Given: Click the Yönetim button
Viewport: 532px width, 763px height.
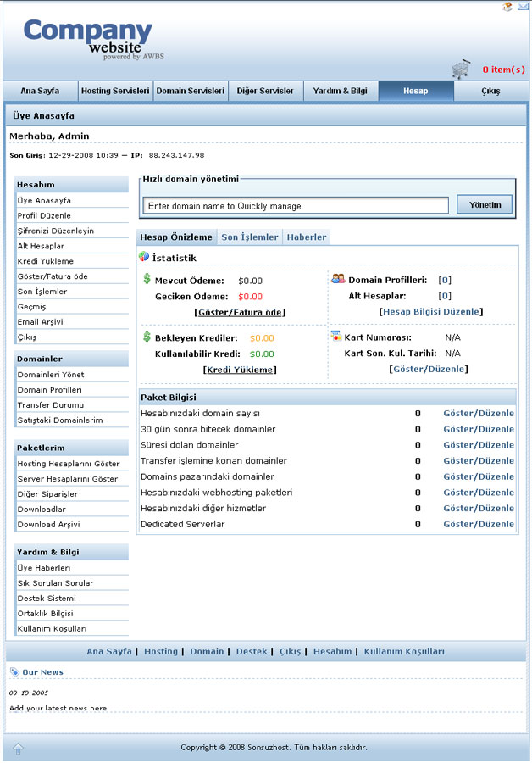Looking at the screenshot, I should 485,205.
